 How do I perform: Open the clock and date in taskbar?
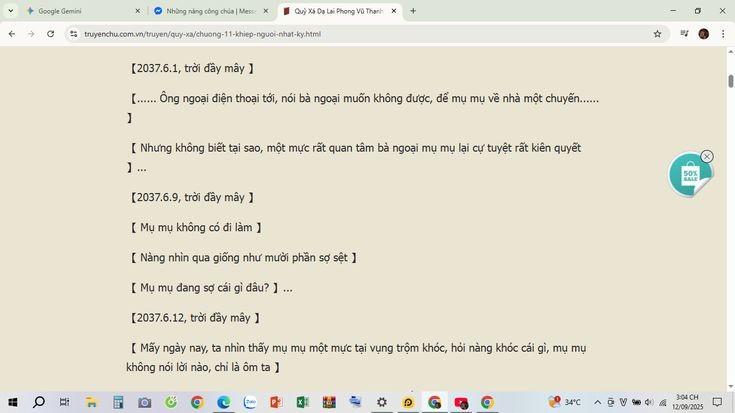(687, 403)
